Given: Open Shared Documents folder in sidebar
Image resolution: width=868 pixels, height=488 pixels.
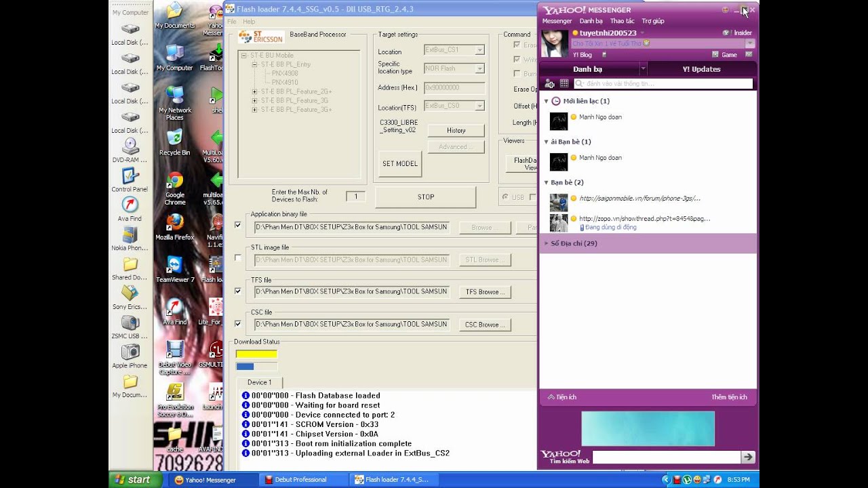Looking at the screenshot, I should (130, 268).
